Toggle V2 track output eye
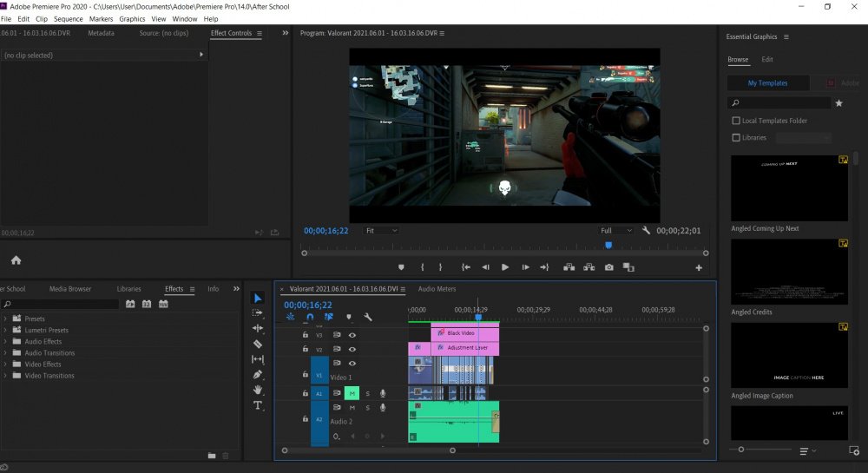The width and height of the screenshot is (868, 473). coord(352,349)
